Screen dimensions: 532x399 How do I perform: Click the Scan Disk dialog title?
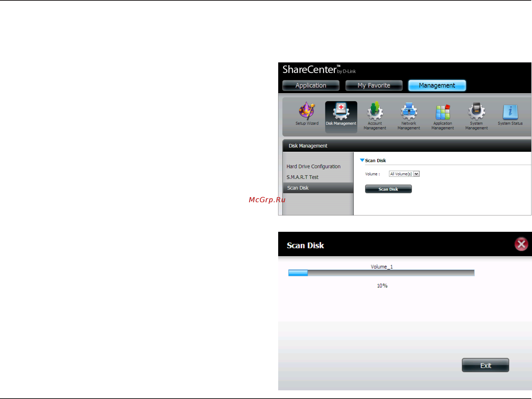305,245
